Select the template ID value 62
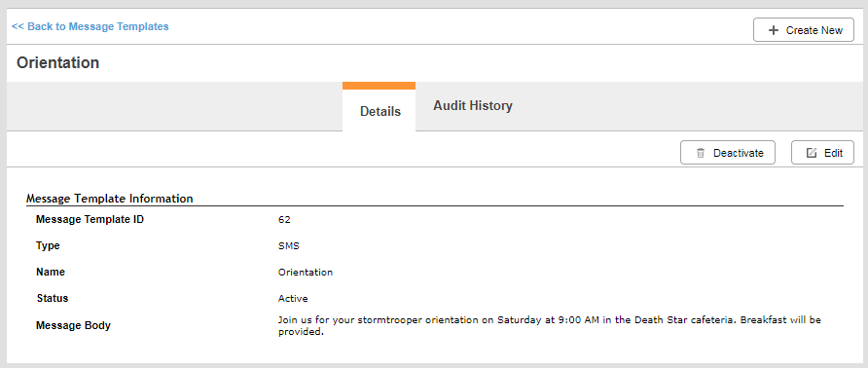 click(284, 219)
